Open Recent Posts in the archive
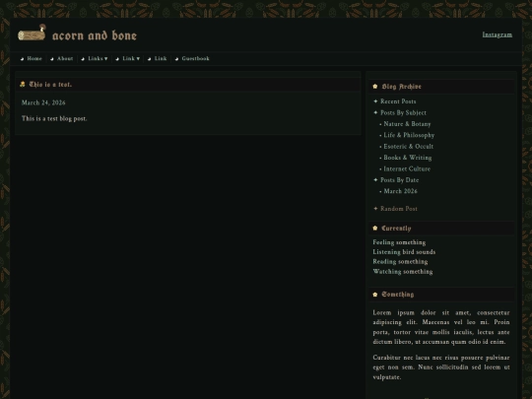The image size is (532, 399). (x=398, y=101)
